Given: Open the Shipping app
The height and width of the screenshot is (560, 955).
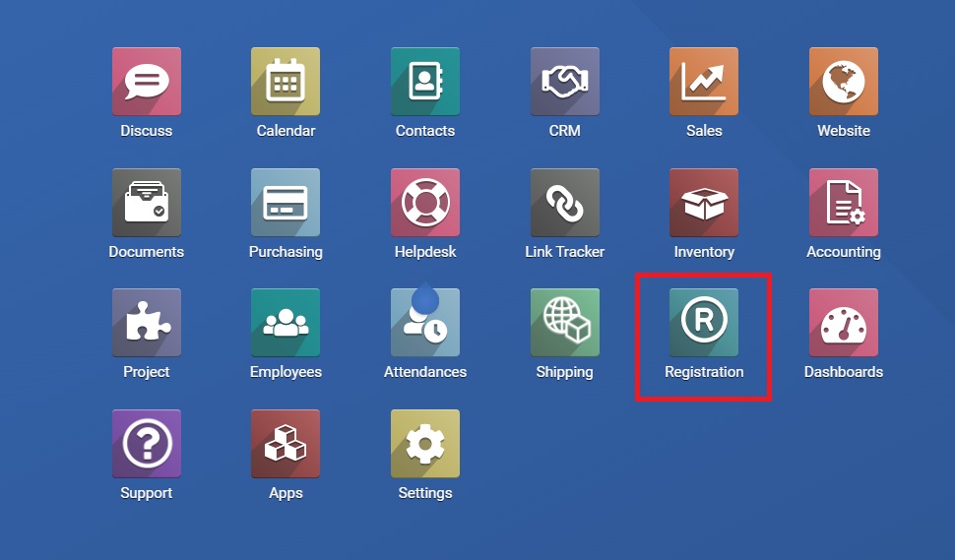Looking at the screenshot, I should 564,323.
